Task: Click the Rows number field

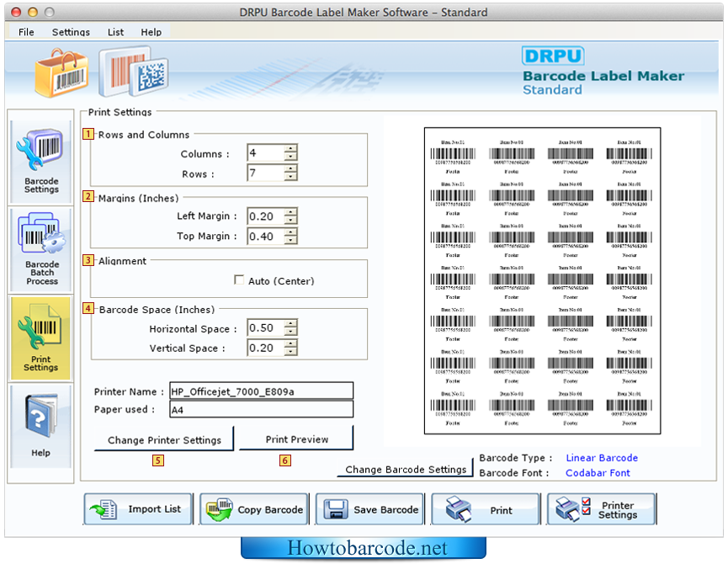Action: (266, 173)
